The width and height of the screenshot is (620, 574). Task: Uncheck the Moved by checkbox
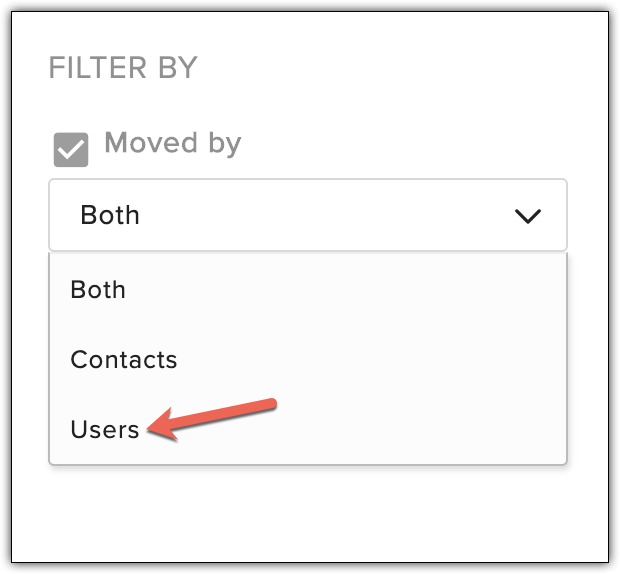[x=70, y=149]
